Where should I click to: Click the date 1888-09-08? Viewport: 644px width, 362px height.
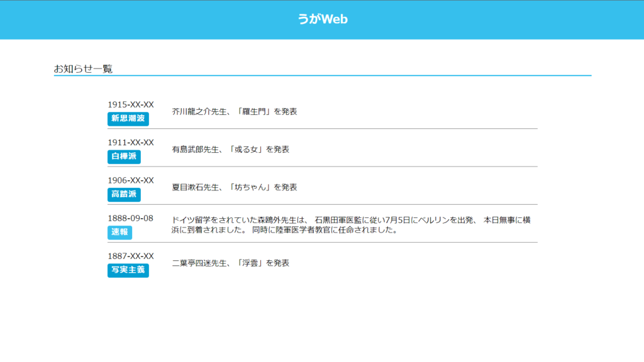(131, 218)
